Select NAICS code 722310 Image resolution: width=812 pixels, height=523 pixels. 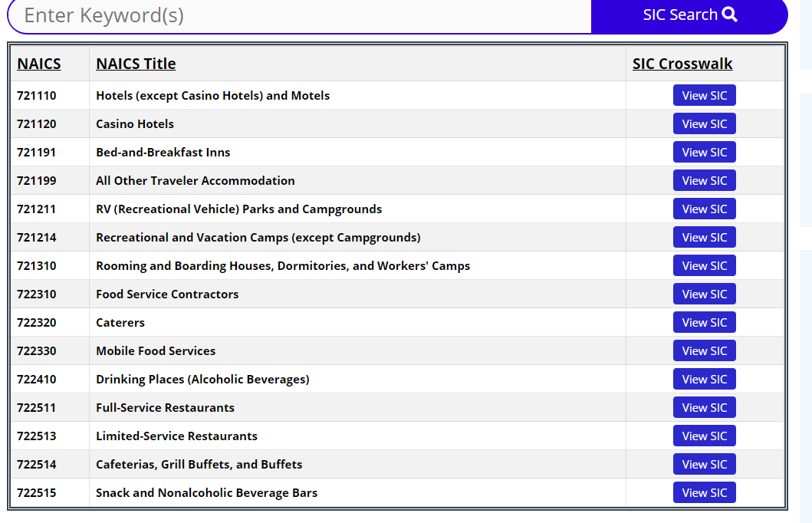coord(36,294)
